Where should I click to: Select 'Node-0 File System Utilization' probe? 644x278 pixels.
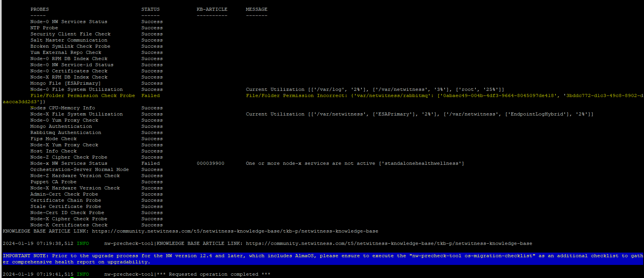(x=77, y=89)
